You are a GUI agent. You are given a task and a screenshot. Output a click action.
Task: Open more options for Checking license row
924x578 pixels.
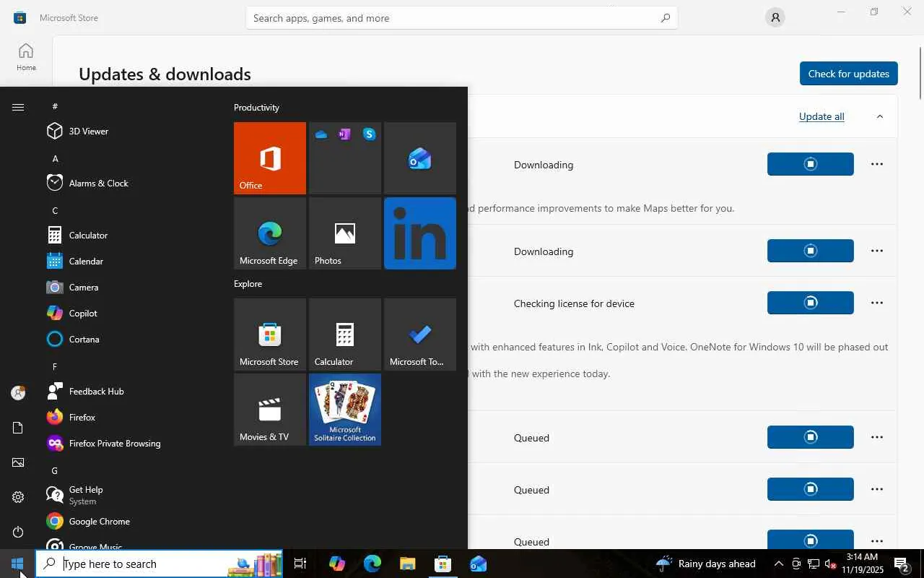coord(877,303)
